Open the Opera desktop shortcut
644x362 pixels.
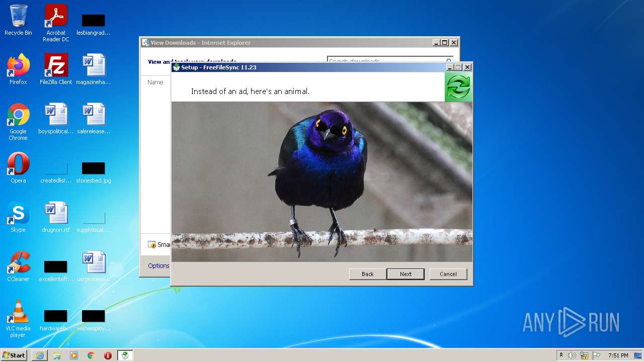(x=18, y=168)
